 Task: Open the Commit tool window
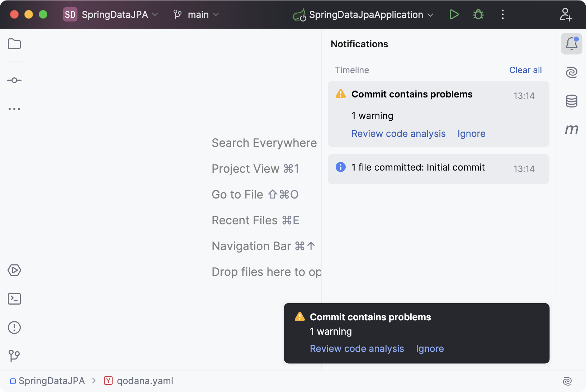[14, 80]
